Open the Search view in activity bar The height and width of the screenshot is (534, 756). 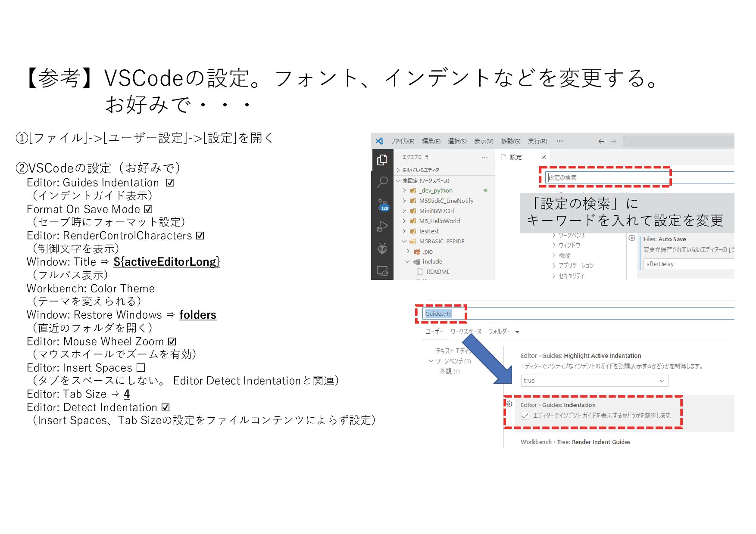click(x=382, y=182)
